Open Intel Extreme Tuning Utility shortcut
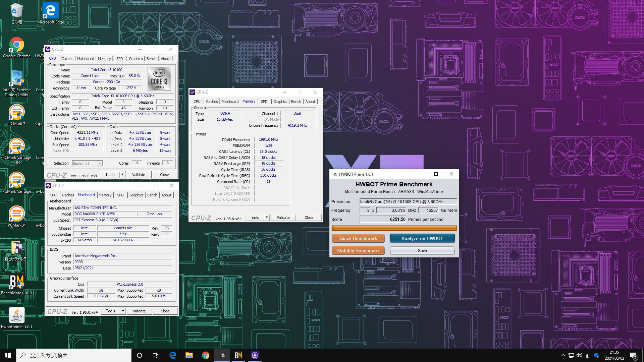 16,84
